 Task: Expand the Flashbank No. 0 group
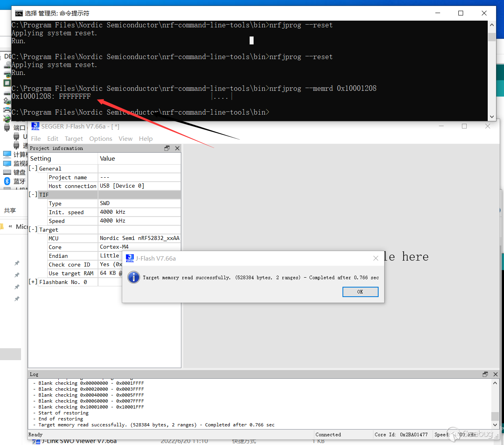tap(33, 282)
